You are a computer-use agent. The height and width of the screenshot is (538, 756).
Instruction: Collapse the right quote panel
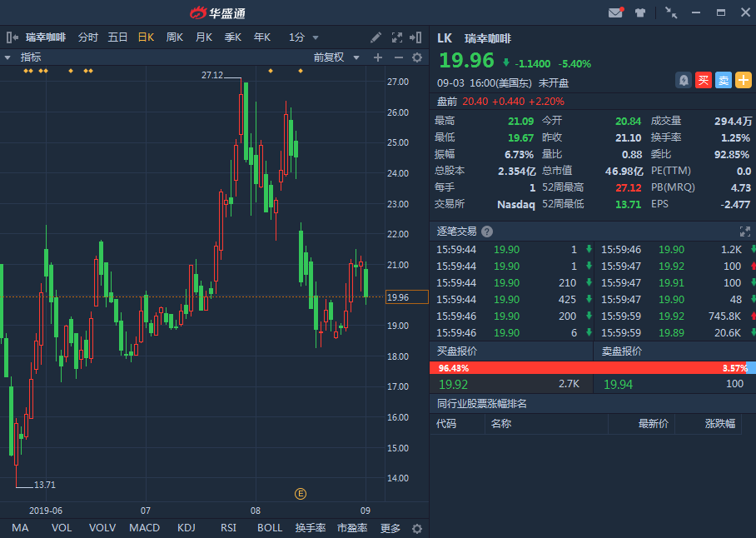coord(415,37)
